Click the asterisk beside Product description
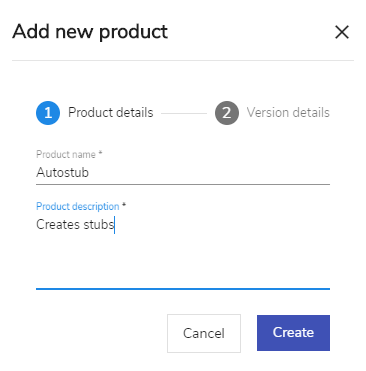Image resolution: width=366 pixels, height=371 pixels. coord(124,205)
